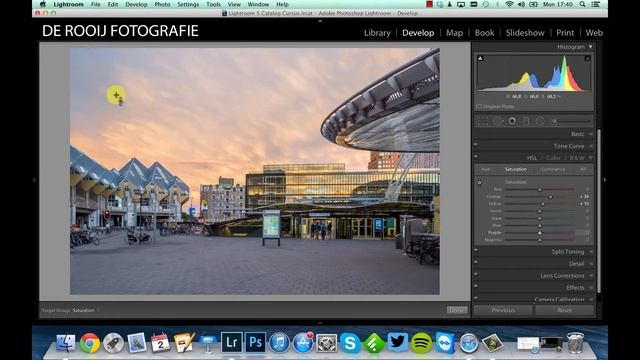The width and height of the screenshot is (640, 360).
Task: Collapse the Histogram panel
Action: pyautogui.click(x=591, y=47)
